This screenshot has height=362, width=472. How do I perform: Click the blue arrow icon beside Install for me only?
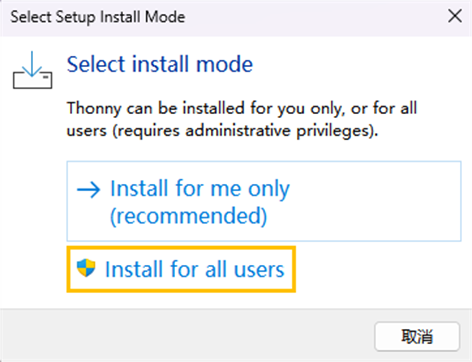coord(88,190)
